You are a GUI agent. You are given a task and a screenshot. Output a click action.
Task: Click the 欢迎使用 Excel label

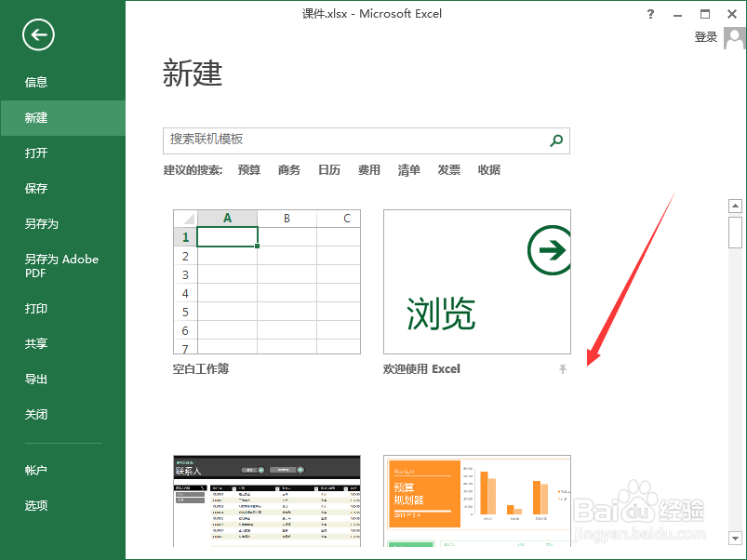point(421,369)
